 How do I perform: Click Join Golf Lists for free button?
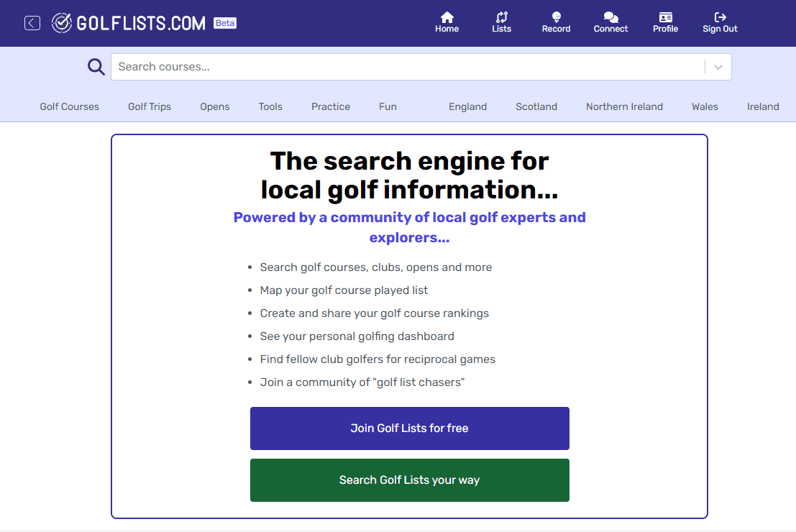pos(410,428)
